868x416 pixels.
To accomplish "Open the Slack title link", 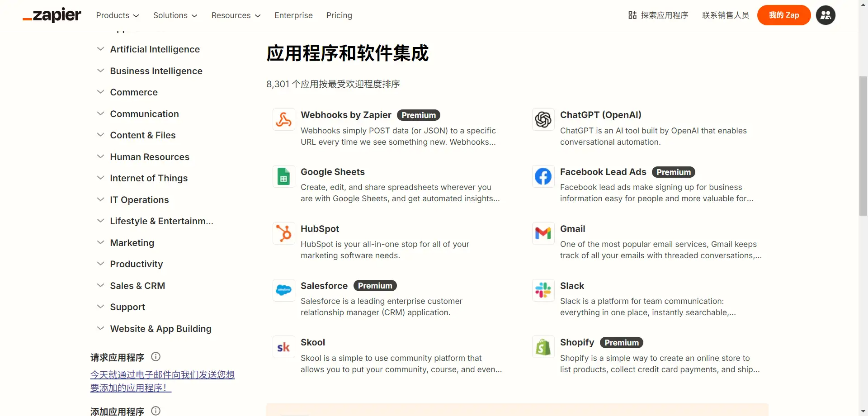I will (x=572, y=286).
